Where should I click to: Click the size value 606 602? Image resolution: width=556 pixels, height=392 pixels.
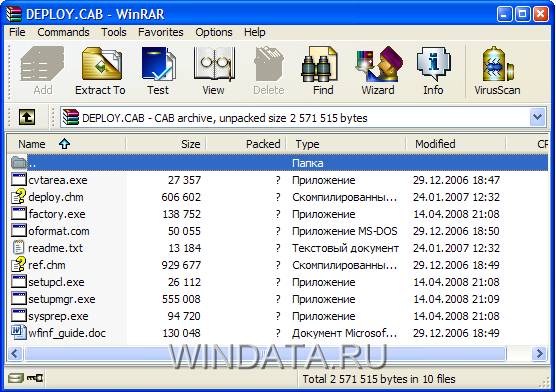181,197
